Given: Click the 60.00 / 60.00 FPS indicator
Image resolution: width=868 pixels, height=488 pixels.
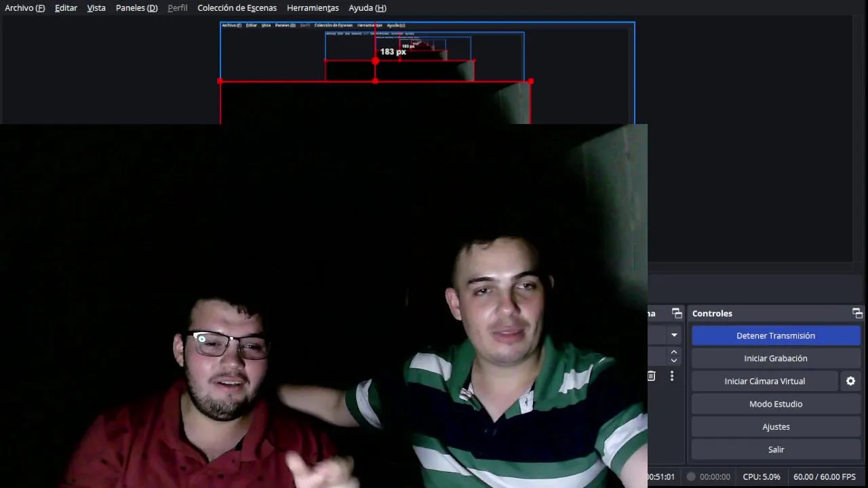Looking at the screenshot, I should 825,477.
